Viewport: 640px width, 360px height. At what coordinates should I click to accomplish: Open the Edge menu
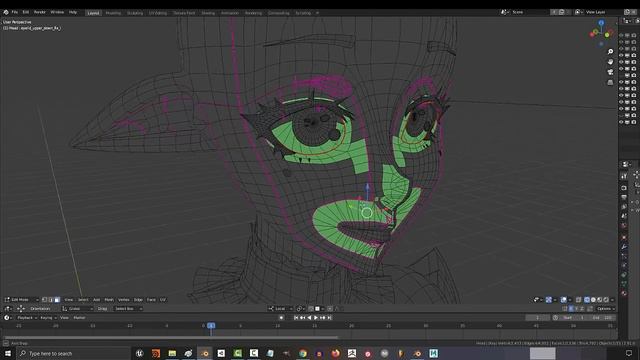click(138, 300)
